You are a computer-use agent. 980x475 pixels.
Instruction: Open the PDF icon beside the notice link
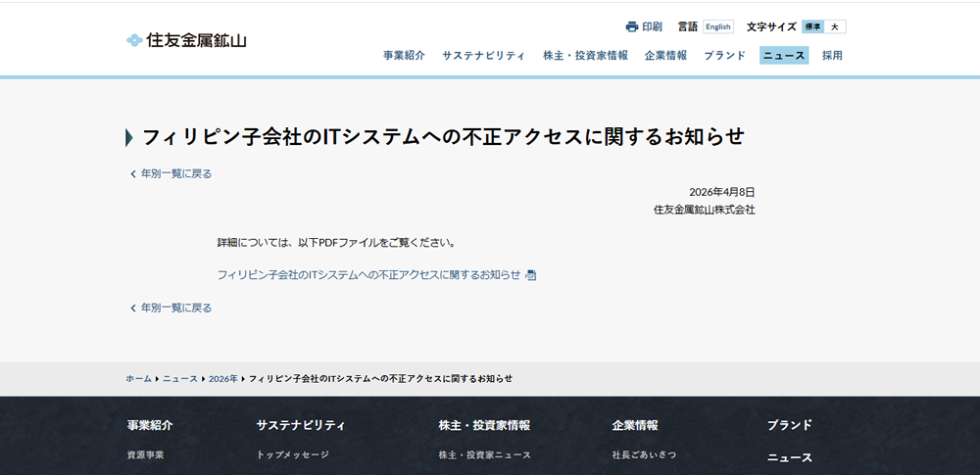tap(530, 275)
